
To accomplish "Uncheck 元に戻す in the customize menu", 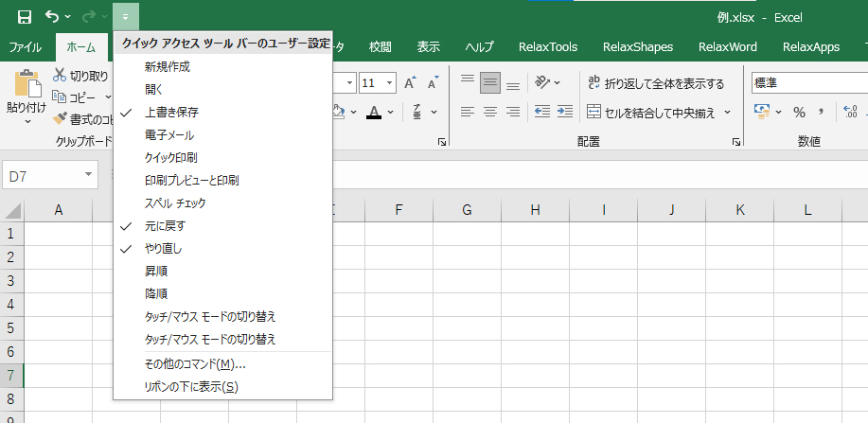I will coord(222,226).
